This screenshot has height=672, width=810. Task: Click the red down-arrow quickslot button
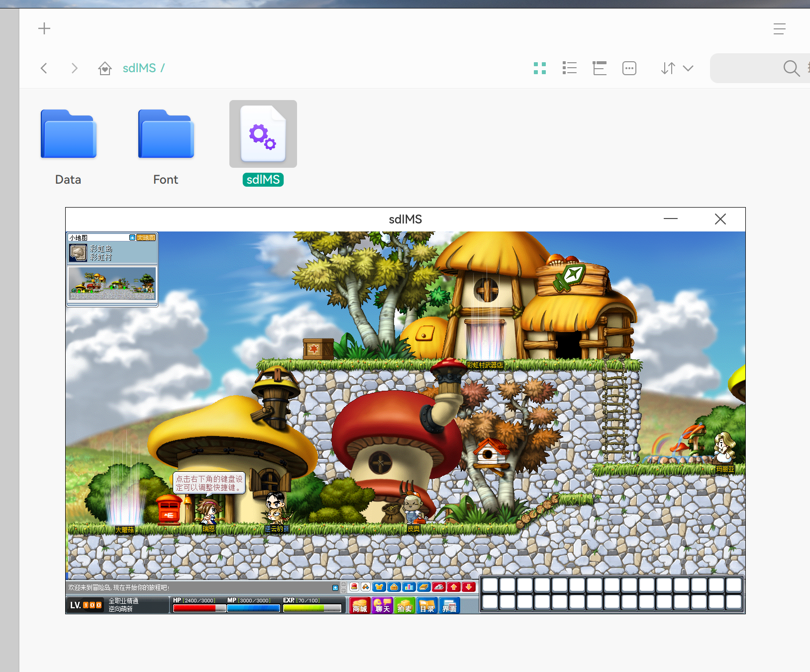469,587
